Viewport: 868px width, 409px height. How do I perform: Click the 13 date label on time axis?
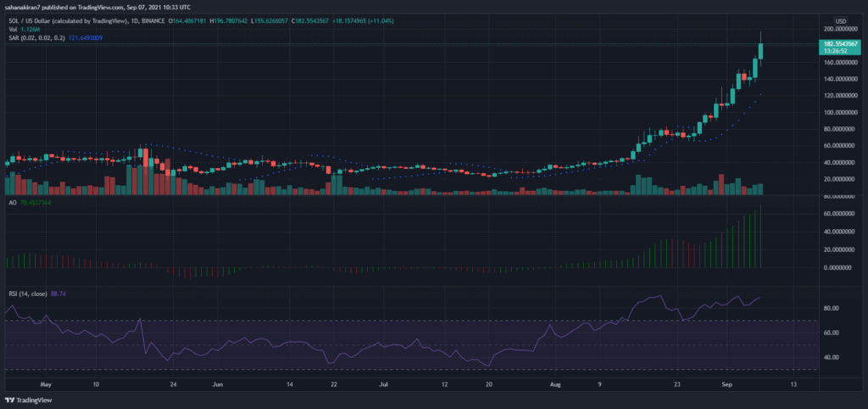[793, 384]
